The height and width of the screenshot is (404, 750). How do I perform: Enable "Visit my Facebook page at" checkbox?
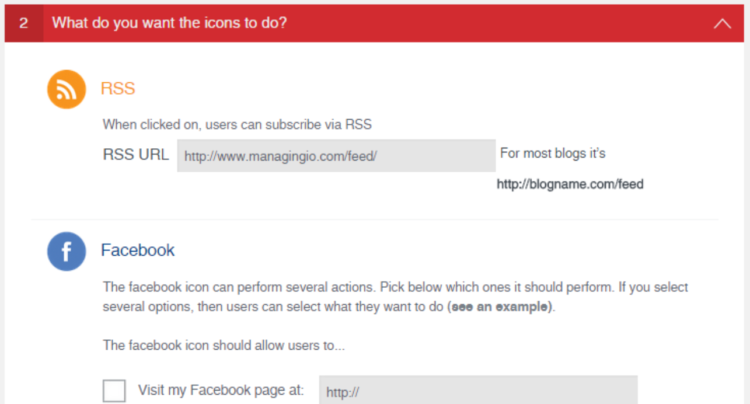114,391
